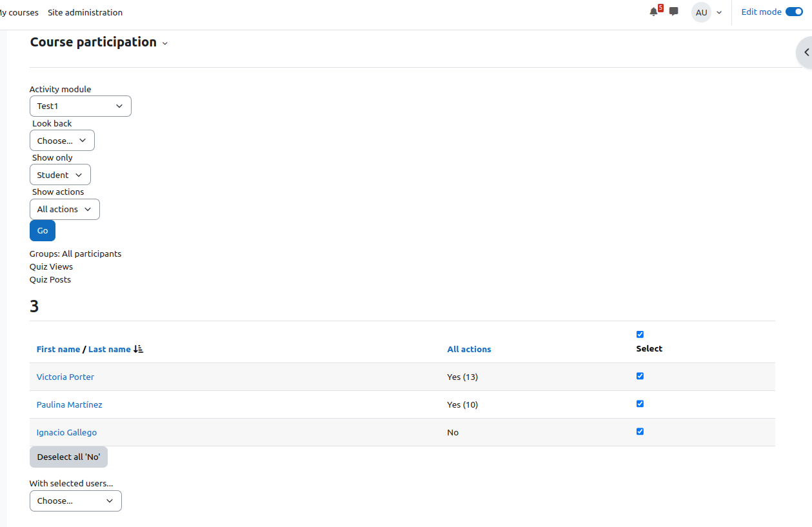Click the Groups: All participants text
Viewport: 812px width, 527px height.
click(75, 254)
